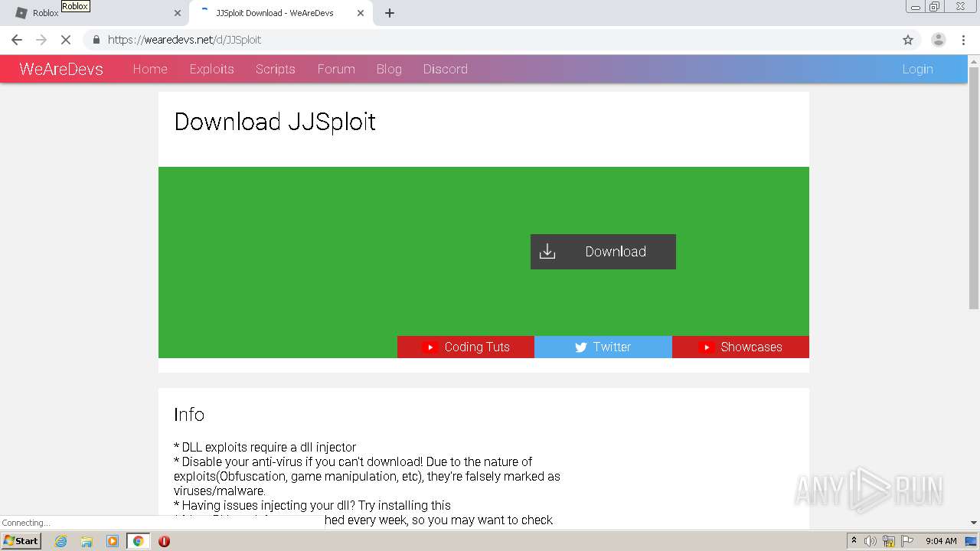The width and height of the screenshot is (980, 551).
Task: Click the browser forward arrow
Action: (41, 40)
